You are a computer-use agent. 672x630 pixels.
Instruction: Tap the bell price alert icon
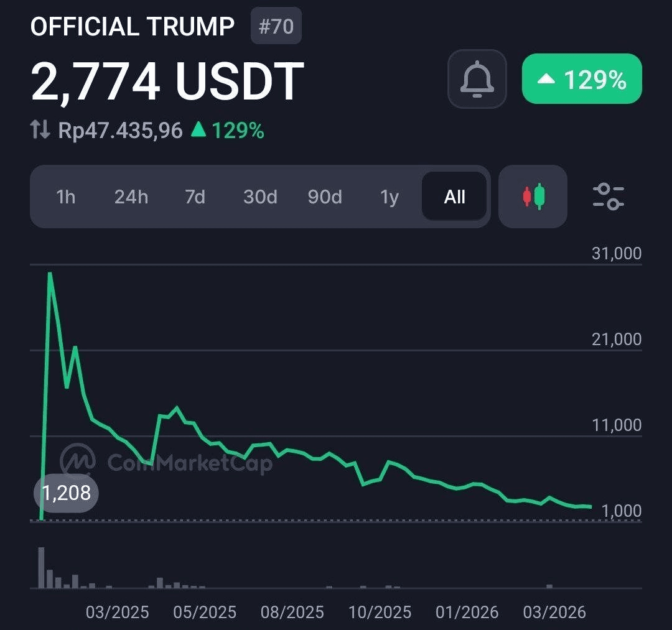tap(477, 79)
